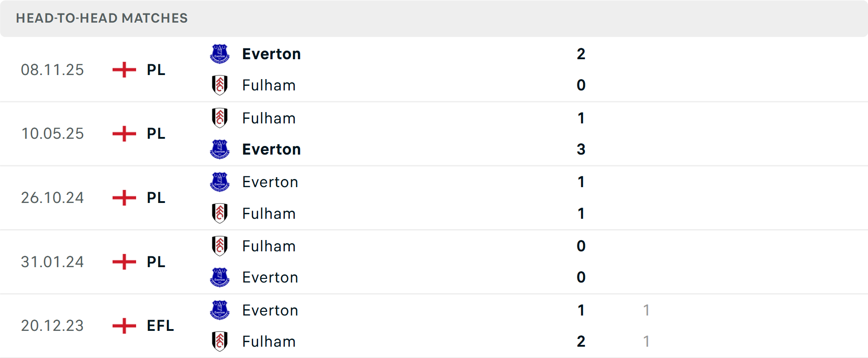Click Everton crest in 26.10.24 match
This screenshot has height=358, width=868.
[220, 182]
